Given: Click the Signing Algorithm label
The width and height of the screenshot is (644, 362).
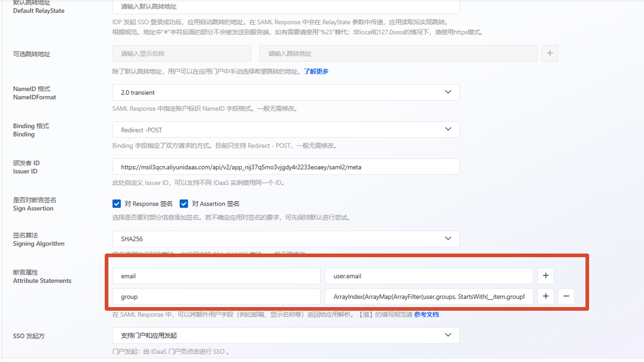Looking at the screenshot, I should [x=39, y=244].
